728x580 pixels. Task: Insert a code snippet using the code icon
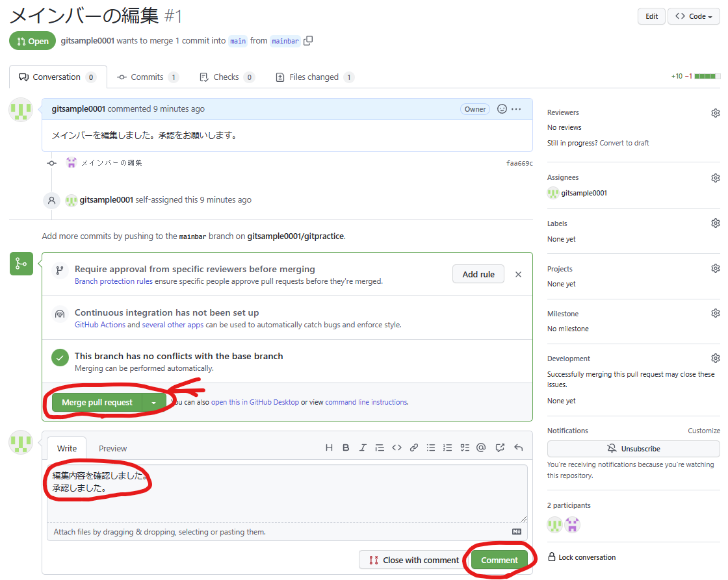point(396,448)
